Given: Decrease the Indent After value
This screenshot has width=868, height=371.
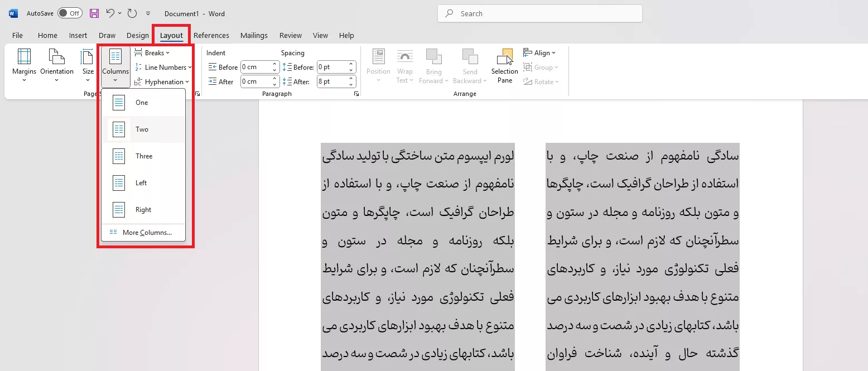Looking at the screenshot, I should click(275, 84).
